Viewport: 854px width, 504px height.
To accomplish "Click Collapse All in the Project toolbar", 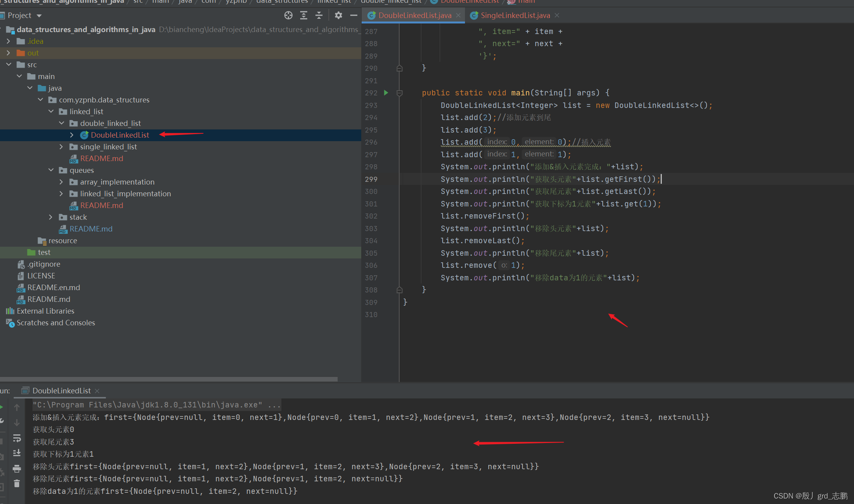I will coord(319,15).
